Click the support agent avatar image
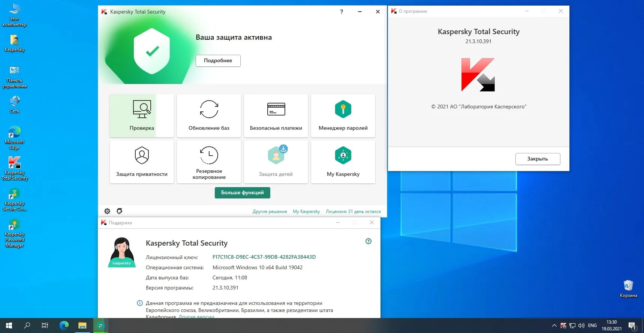Screen dimensions: 644x333 tap(122, 252)
